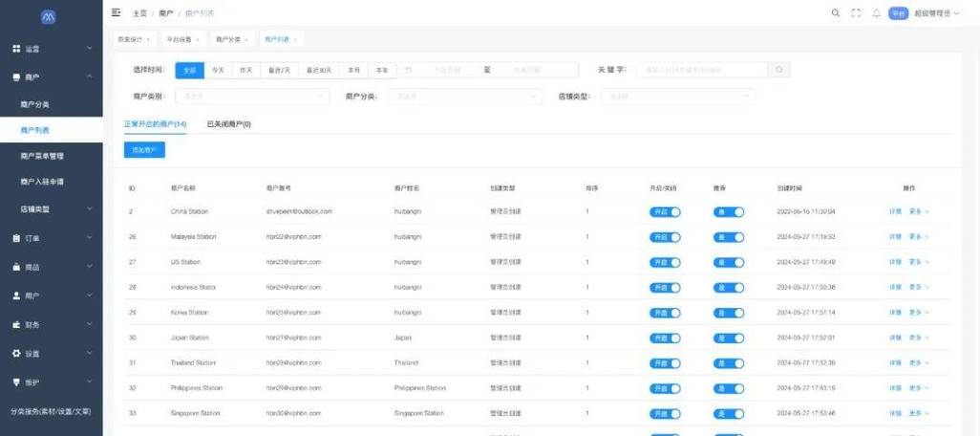
Task: Open 商户入驻申请 in sidebar
Action: [x=42, y=182]
